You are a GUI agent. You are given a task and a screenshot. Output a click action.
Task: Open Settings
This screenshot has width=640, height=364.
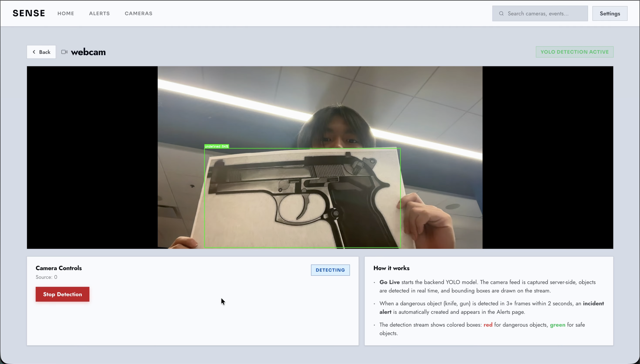pyautogui.click(x=610, y=14)
